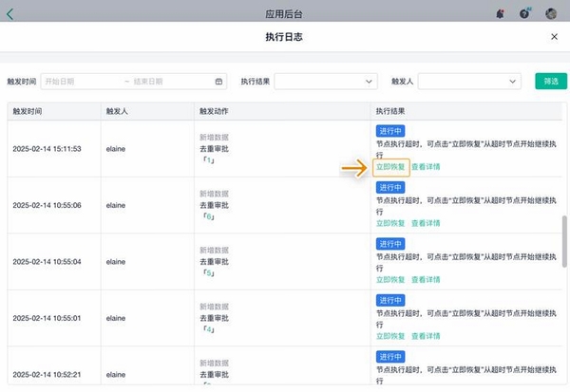Open the user avatar menu
Viewport: 570px width, 392px height.
coord(551,14)
